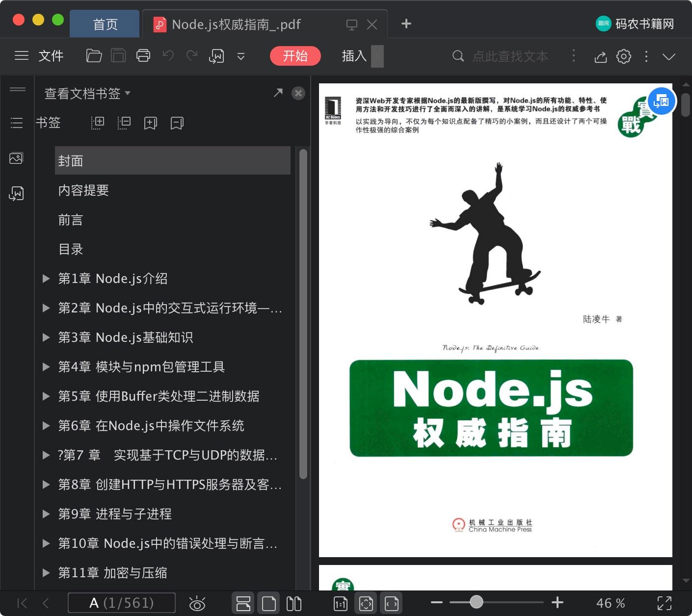Open the vertical three-dot more menu
The width and height of the screenshot is (692, 616).
pyautogui.click(x=646, y=56)
